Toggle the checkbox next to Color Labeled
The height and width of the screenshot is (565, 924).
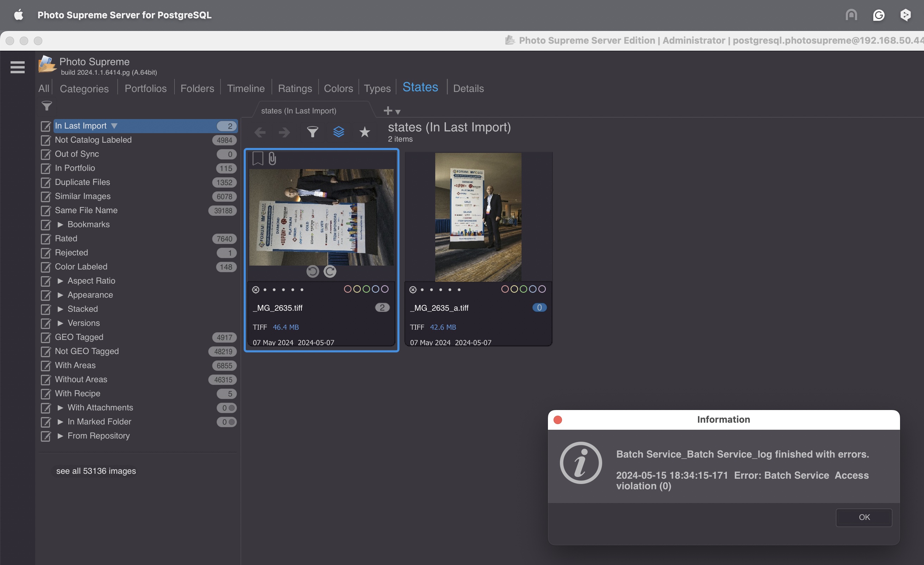pyautogui.click(x=45, y=267)
